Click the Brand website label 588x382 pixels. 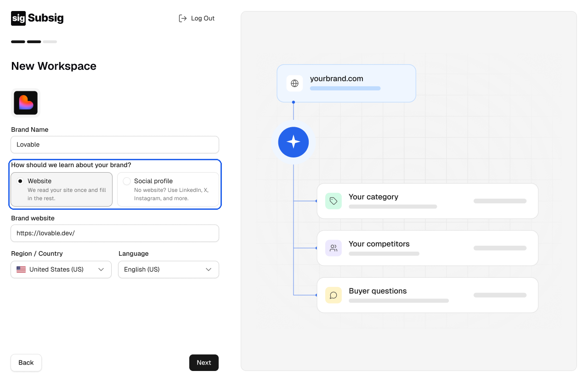(x=33, y=218)
